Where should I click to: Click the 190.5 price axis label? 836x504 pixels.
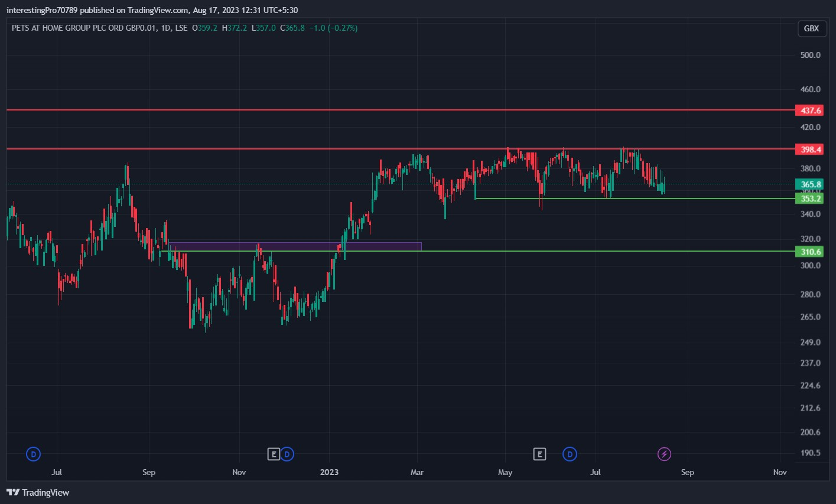(810, 453)
